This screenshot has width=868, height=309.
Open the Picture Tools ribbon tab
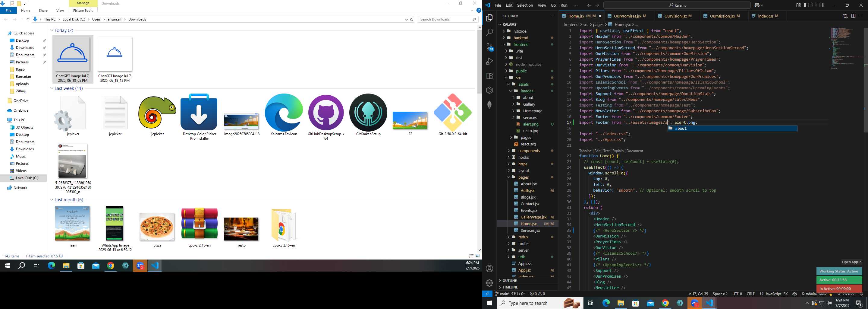click(83, 11)
